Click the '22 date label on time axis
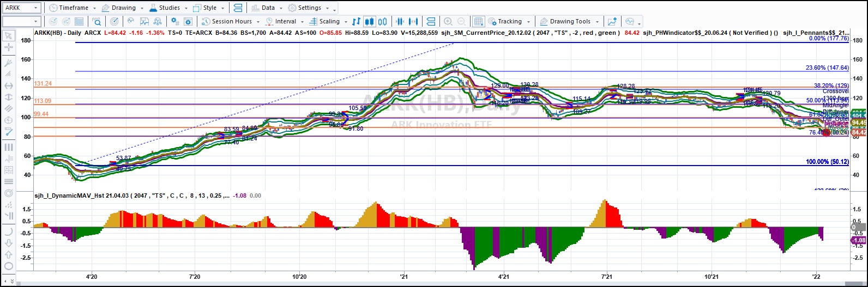 click(x=816, y=277)
